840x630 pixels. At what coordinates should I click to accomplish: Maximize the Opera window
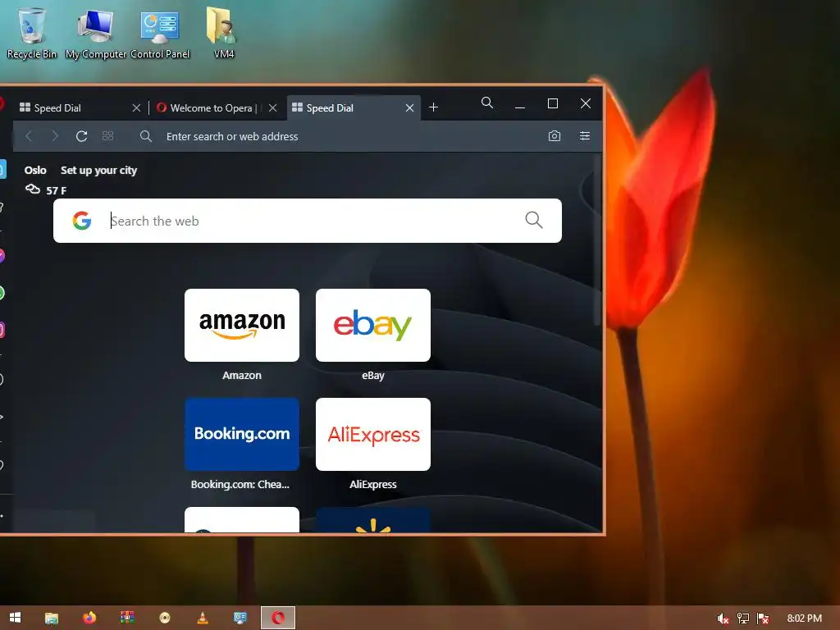click(553, 103)
